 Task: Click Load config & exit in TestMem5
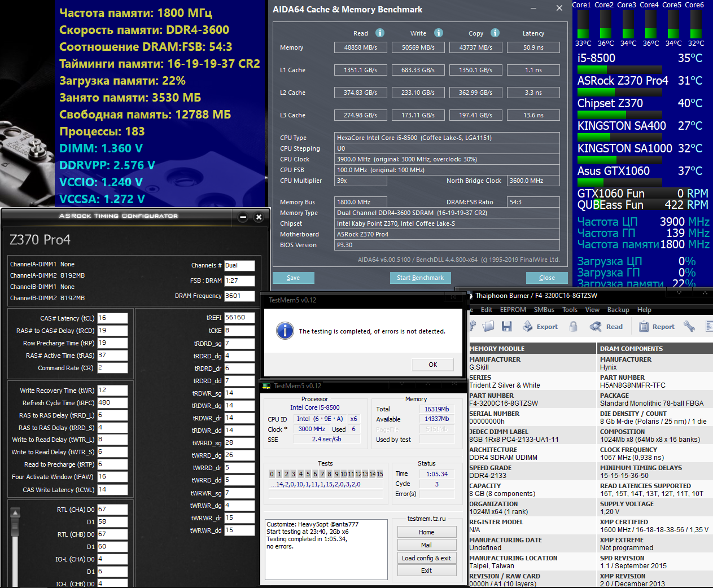click(x=427, y=558)
